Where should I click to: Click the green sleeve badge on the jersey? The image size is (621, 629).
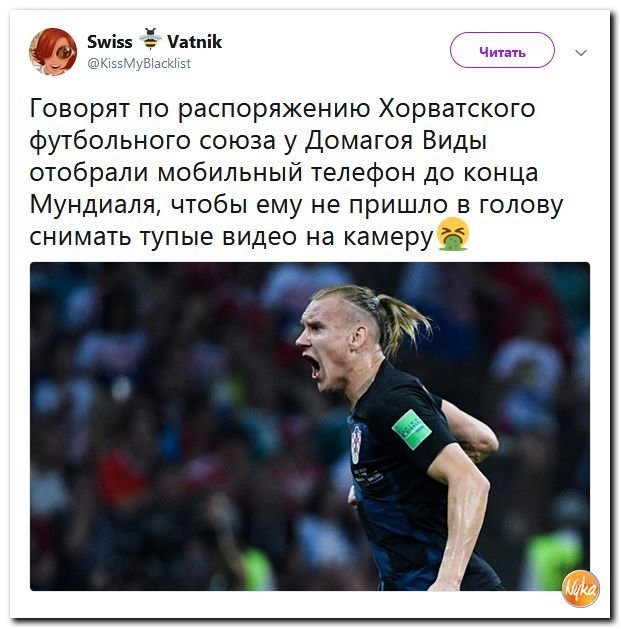412,429
